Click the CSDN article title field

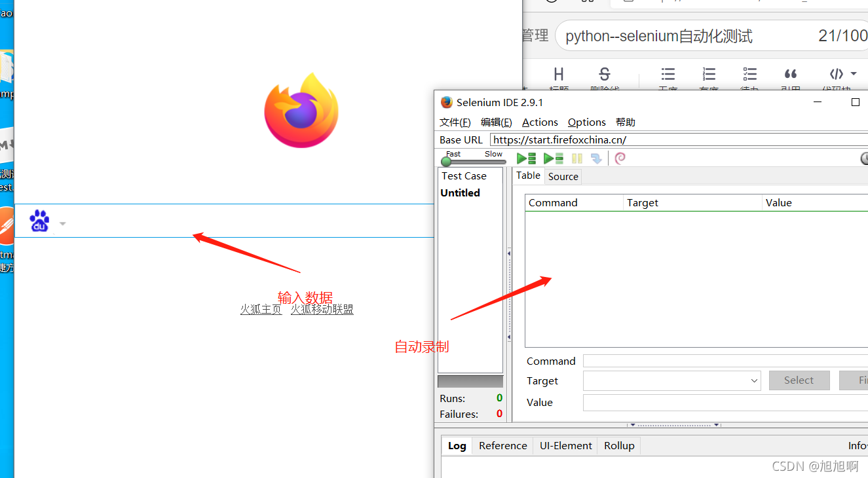tap(711, 36)
